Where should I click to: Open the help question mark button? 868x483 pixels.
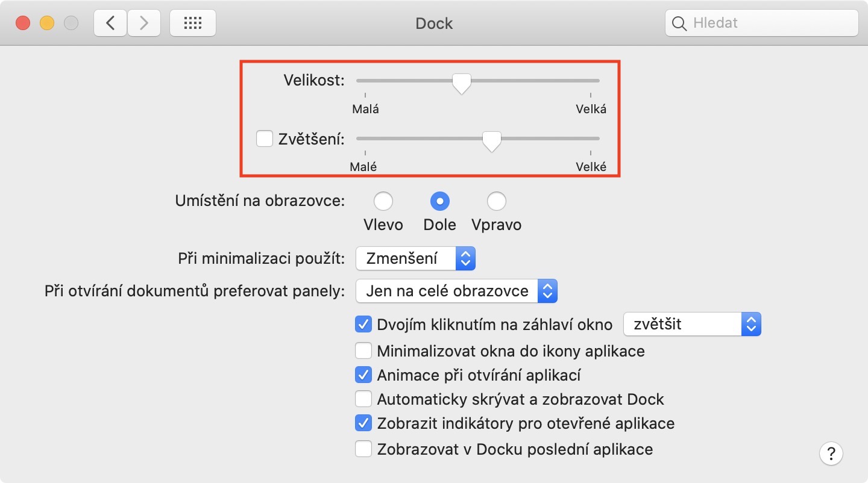[x=831, y=453]
